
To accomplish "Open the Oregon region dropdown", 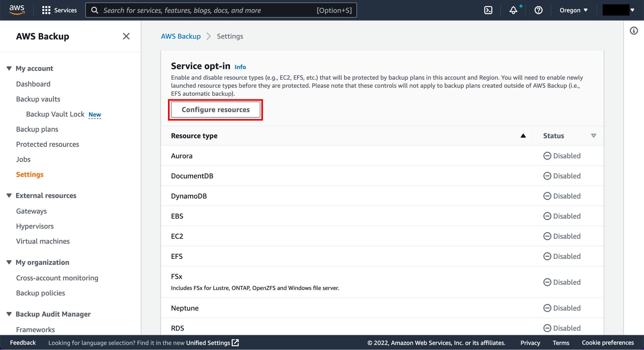I will tap(573, 10).
